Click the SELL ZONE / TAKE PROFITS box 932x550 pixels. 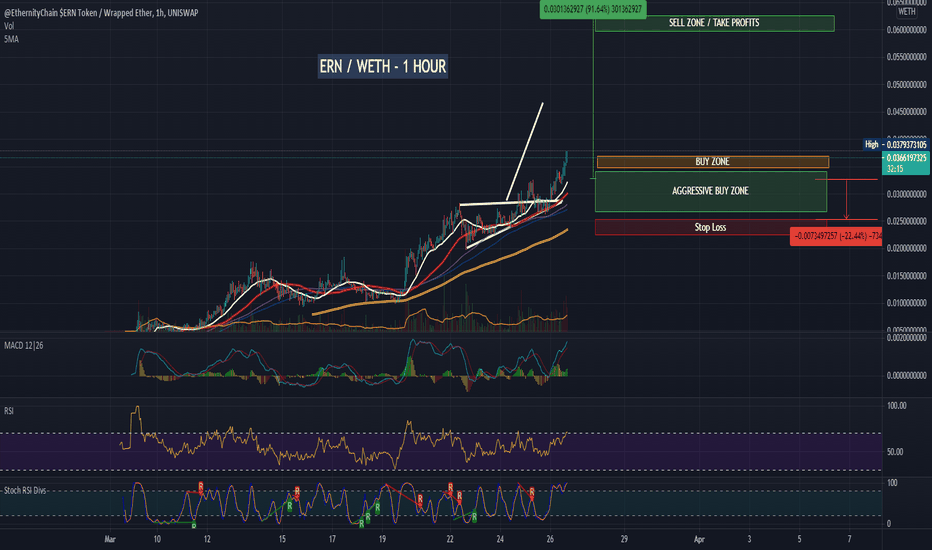[x=714, y=23]
